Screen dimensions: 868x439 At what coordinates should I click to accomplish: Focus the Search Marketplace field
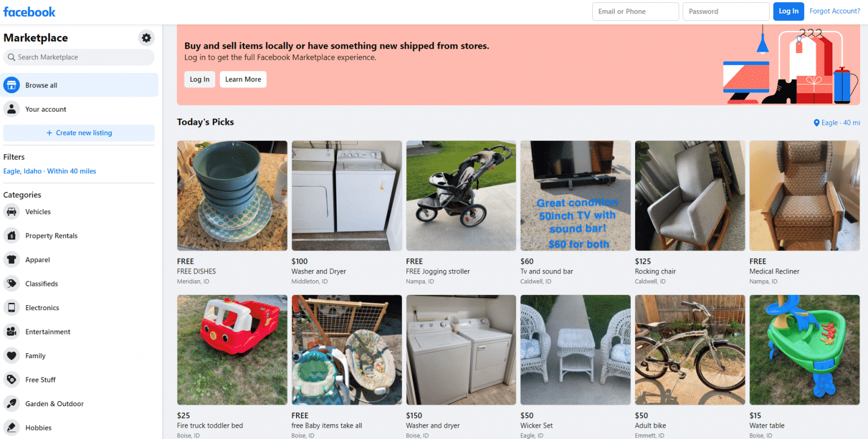[79, 57]
